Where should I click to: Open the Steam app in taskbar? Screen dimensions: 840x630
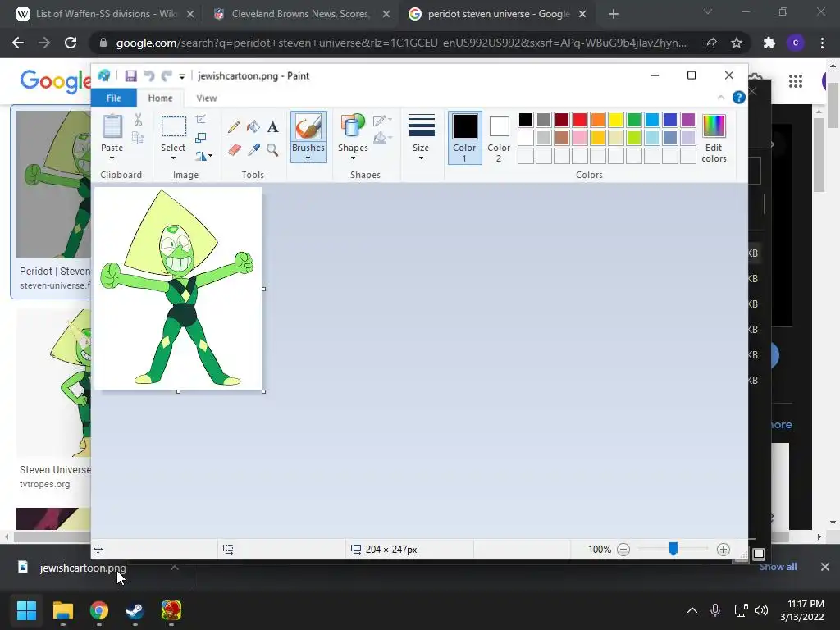coord(135,610)
